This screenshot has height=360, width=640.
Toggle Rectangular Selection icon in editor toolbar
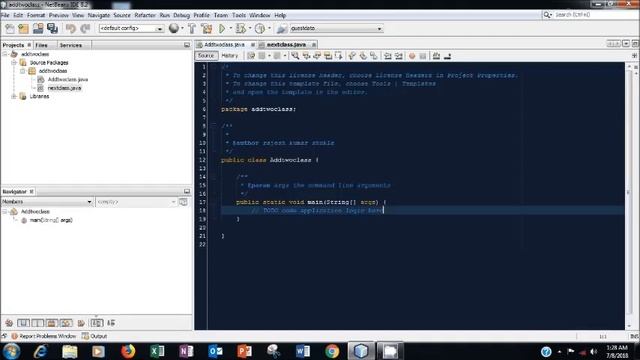[x=339, y=56]
